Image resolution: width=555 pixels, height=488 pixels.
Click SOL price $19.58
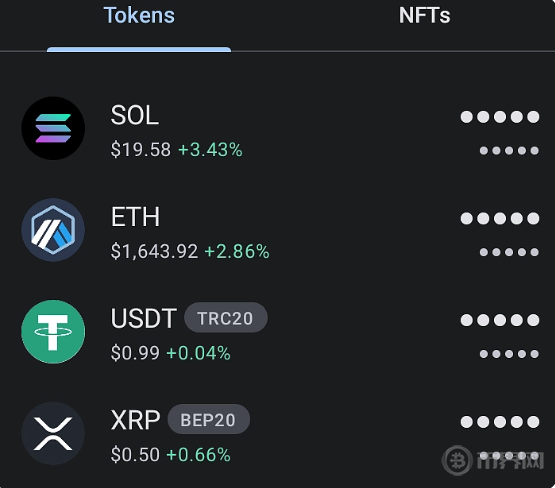coord(141,149)
